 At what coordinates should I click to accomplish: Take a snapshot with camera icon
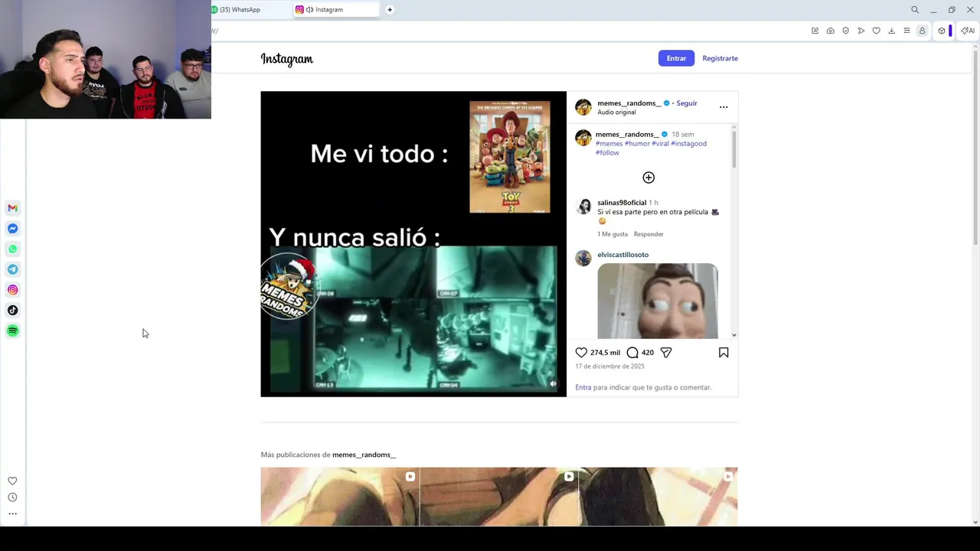(830, 31)
